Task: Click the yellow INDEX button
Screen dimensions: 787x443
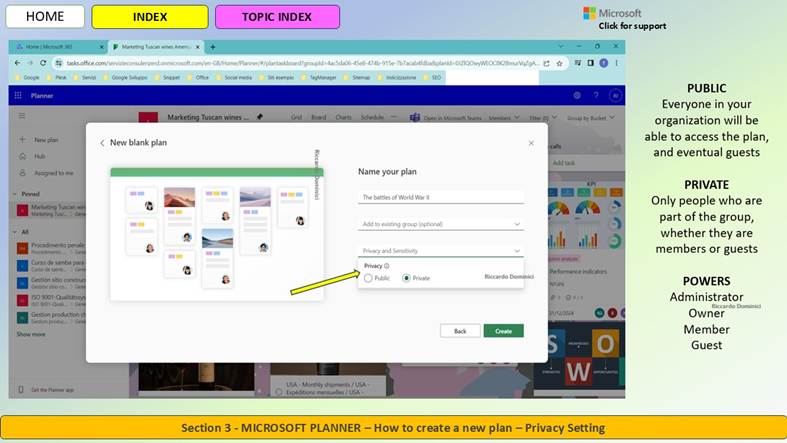Action: point(150,17)
